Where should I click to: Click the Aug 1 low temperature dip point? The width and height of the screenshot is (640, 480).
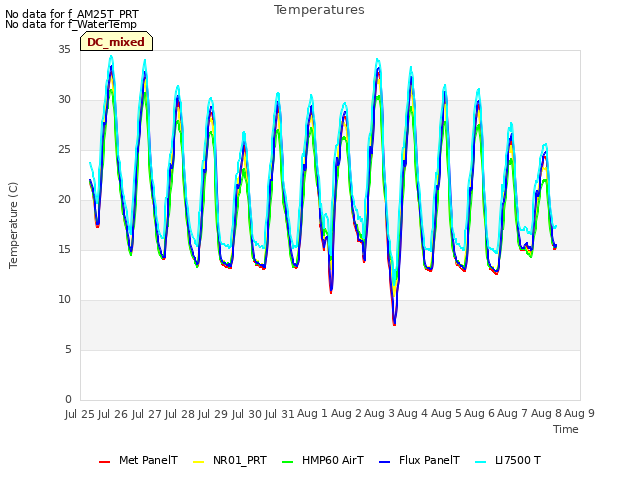(x=331, y=291)
